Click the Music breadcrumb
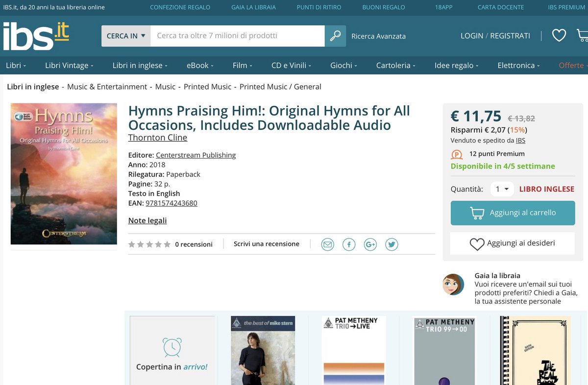This screenshot has height=385, width=588. [165, 87]
